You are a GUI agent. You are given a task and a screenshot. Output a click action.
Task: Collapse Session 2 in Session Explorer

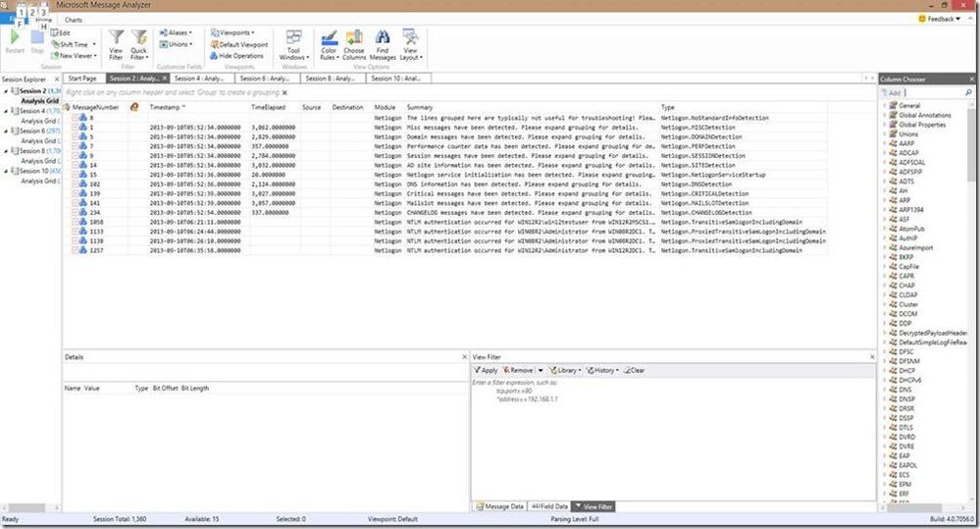click(6, 91)
